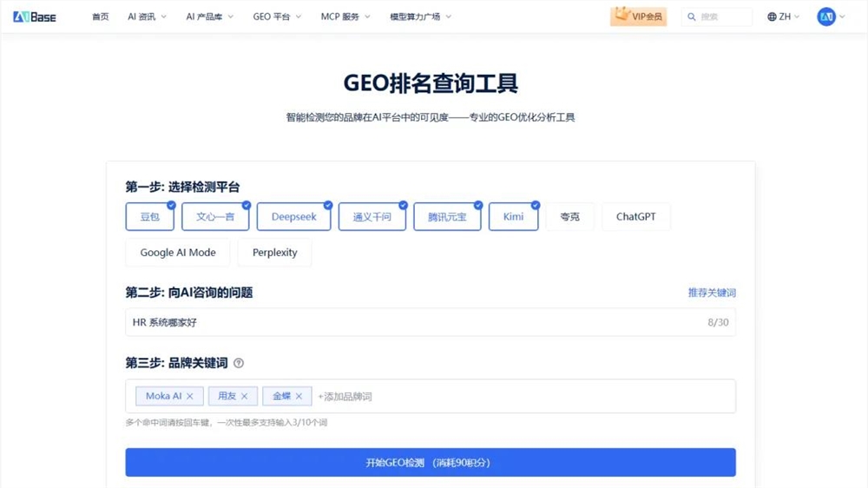Viewport: 868px width, 488px height.
Task: Click the 金蝶 tag label
Action: coord(282,396)
